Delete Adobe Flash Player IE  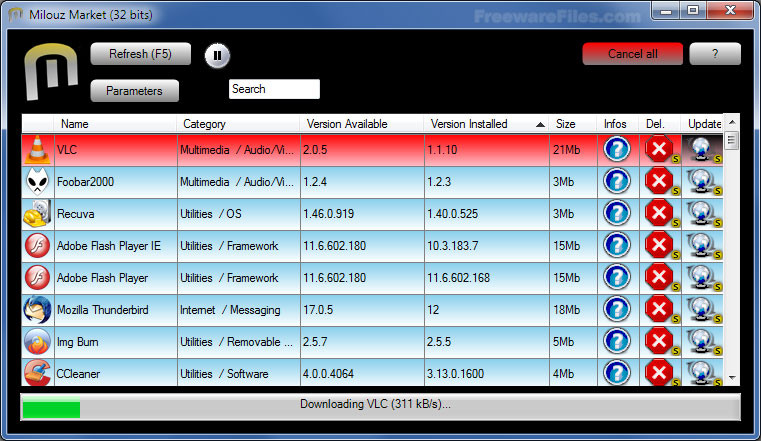[659, 245]
